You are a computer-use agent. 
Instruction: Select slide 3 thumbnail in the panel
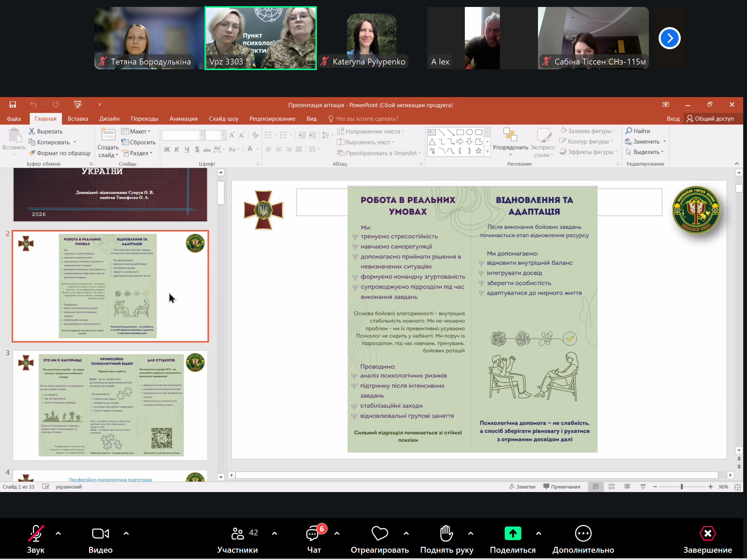pyautogui.click(x=110, y=405)
